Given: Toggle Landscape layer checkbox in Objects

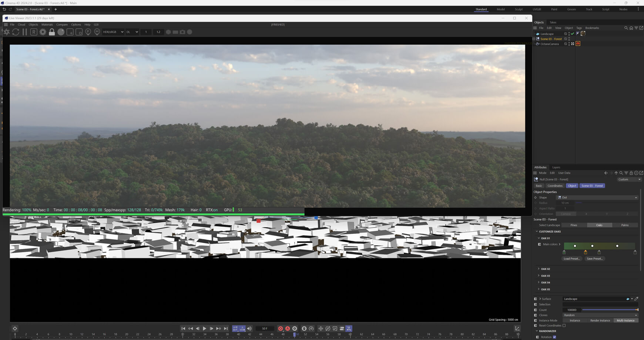Looking at the screenshot, I should click(566, 34).
